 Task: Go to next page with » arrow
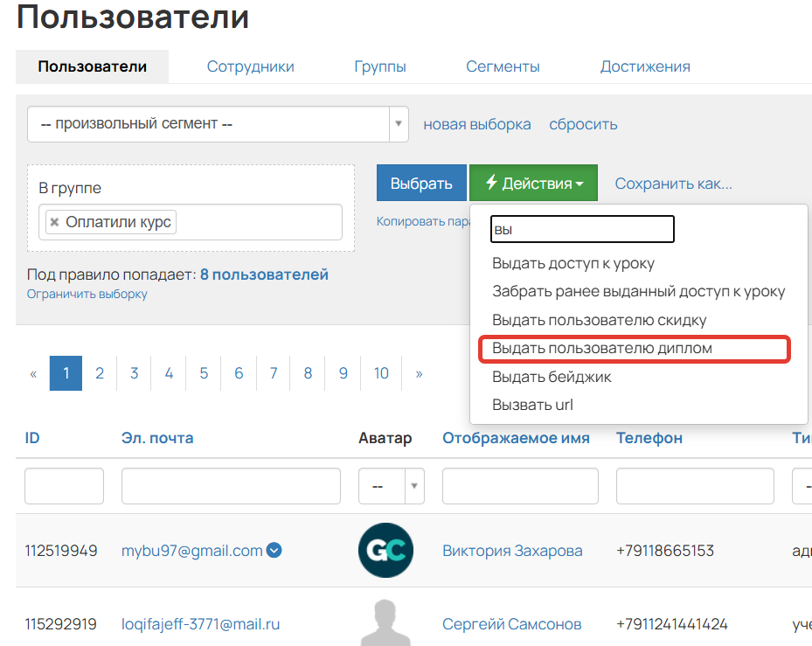pyautogui.click(x=419, y=373)
